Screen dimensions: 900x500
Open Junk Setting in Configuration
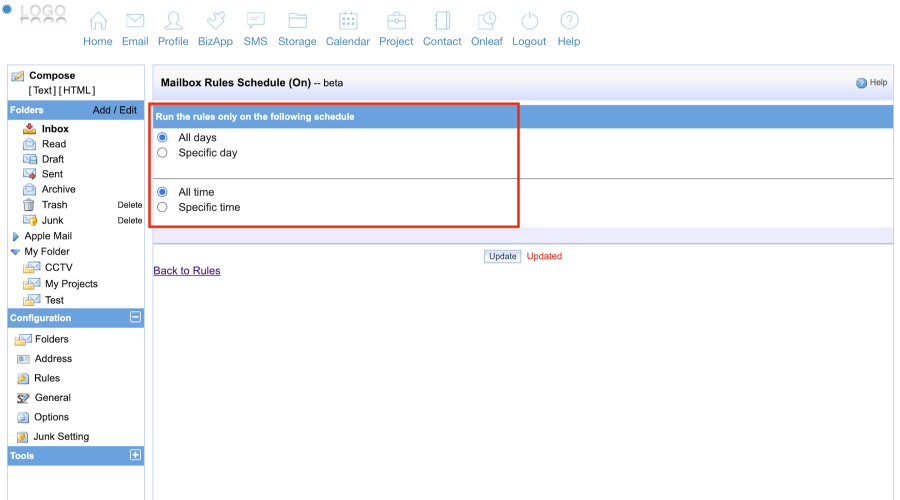point(60,437)
